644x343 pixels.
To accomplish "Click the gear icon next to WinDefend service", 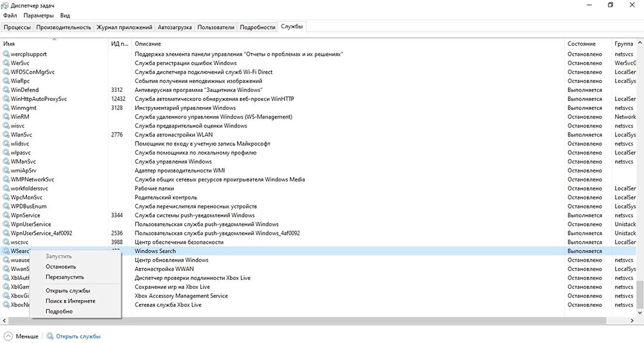I will pos(6,90).
